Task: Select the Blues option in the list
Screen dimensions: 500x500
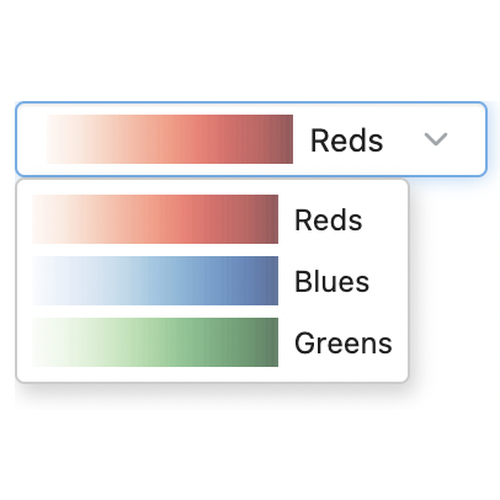Action: tap(212, 281)
